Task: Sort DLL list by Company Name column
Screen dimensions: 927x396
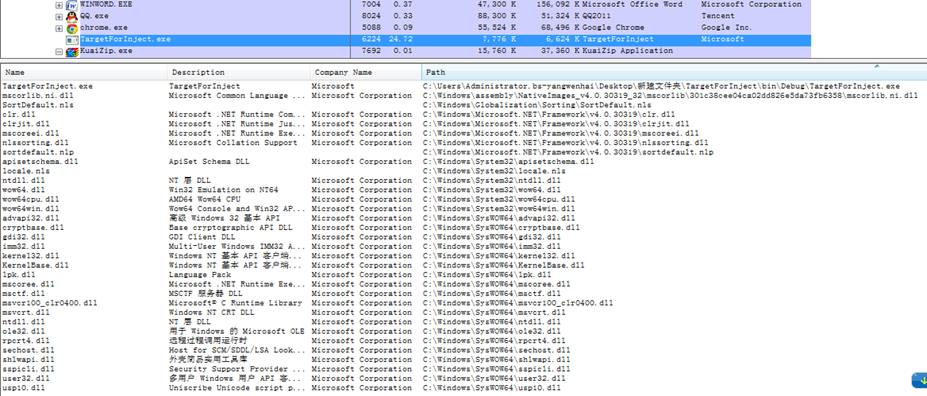Action: coord(365,72)
